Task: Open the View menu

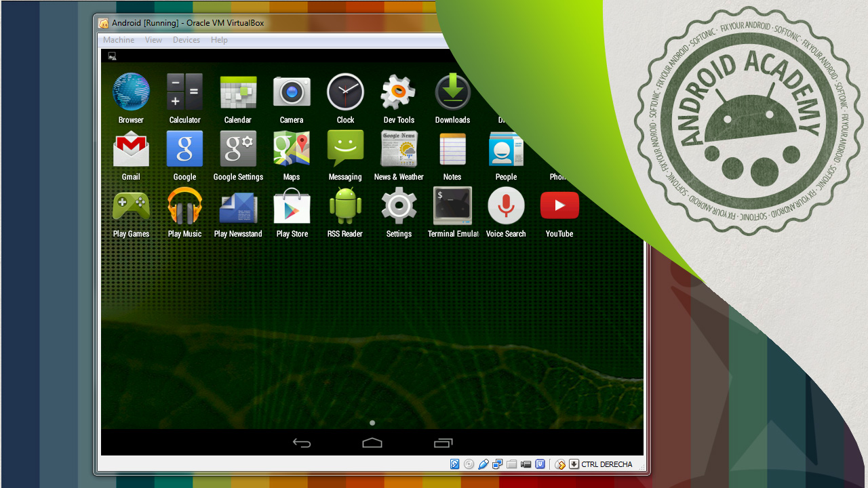Action: pos(154,40)
